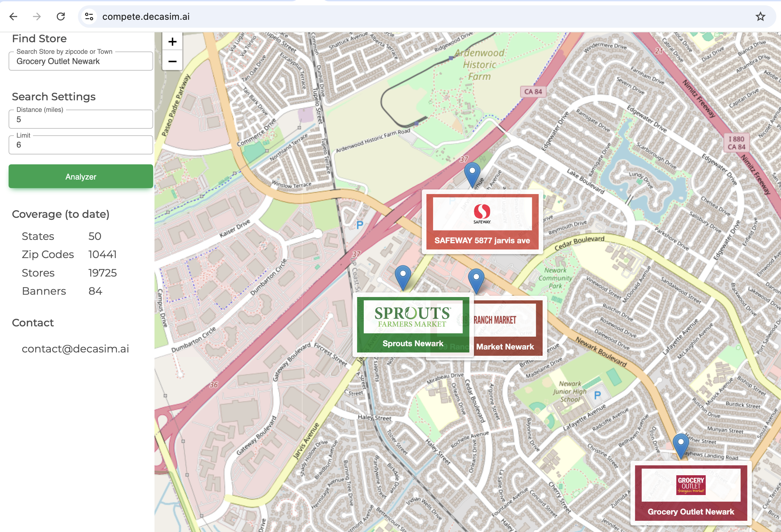This screenshot has height=532, width=781.
Task: Bookmark this page with star icon
Action: [x=760, y=17]
